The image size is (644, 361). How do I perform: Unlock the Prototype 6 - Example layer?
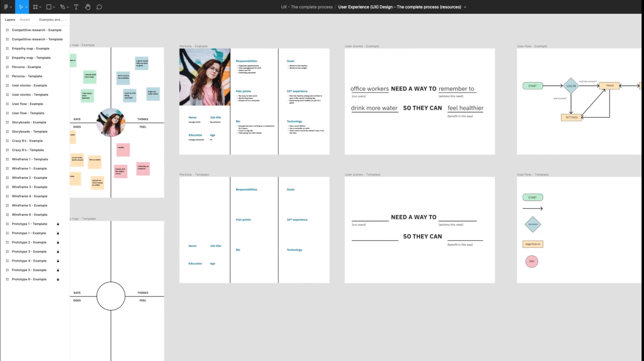click(x=58, y=279)
